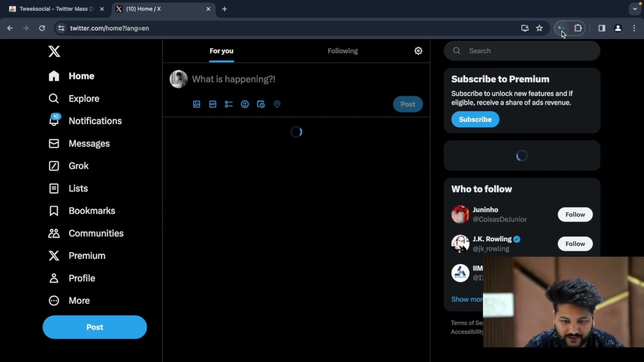Open the Explore page
The width and height of the screenshot is (644, 362).
(x=74, y=99)
